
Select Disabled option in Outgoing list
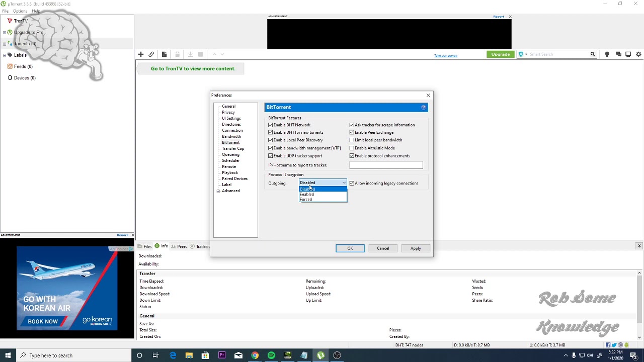[323, 189]
